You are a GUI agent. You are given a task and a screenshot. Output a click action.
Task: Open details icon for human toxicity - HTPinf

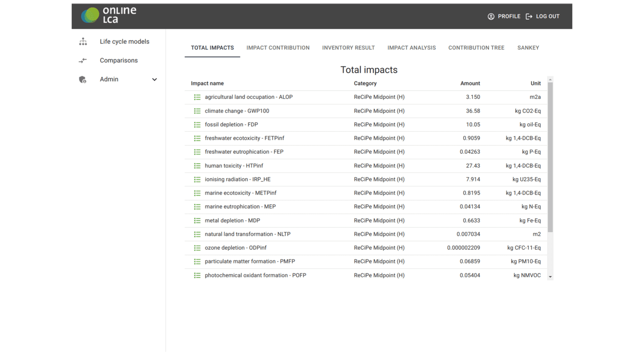coord(197,166)
